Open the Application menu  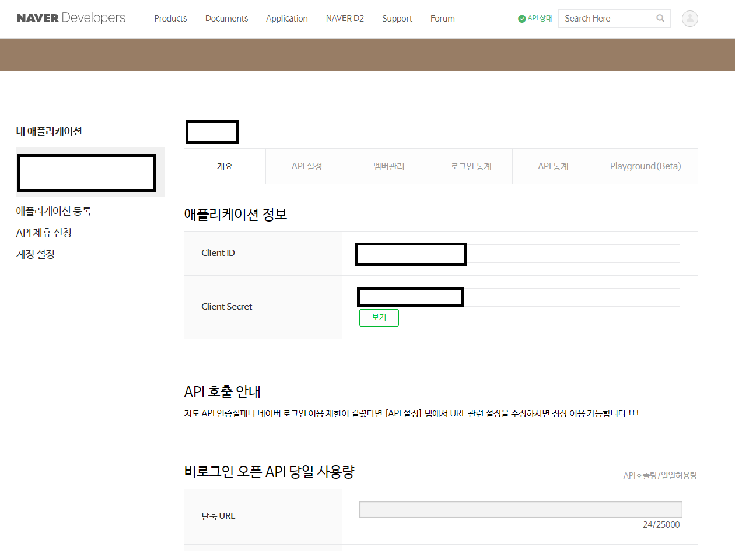tap(287, 19)
